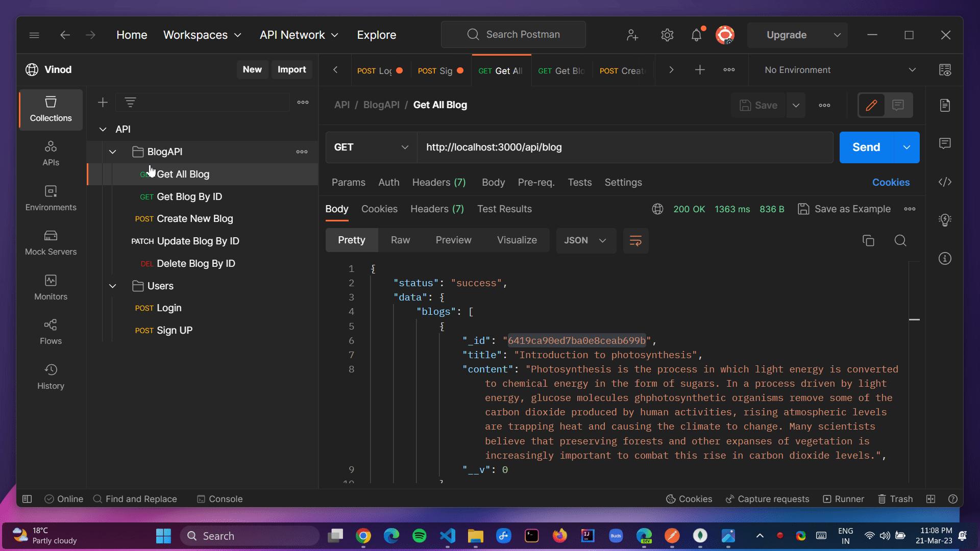Switch to comment mode toggle
Viewport: 980px width, 551px height.
point(898,105)
